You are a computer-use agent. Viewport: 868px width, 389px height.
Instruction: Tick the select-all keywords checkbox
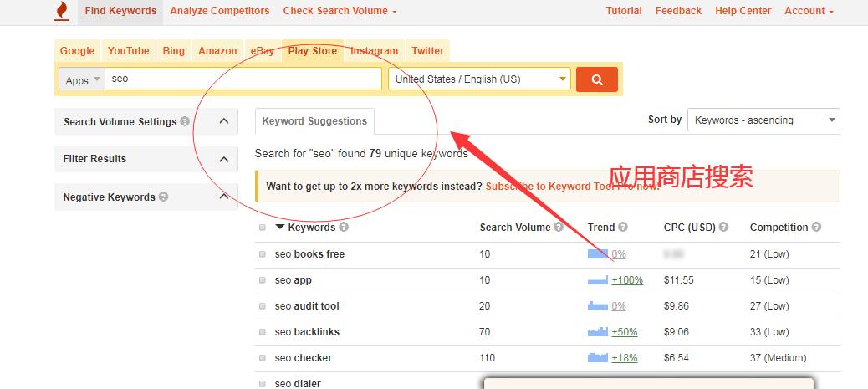pos(263,228)
